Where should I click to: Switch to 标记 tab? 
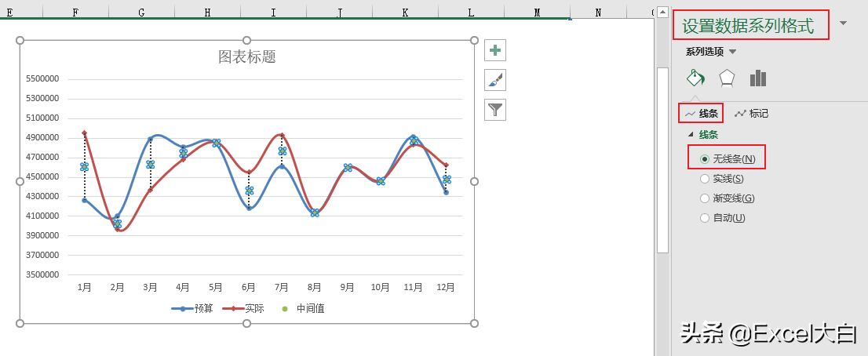coord(751,114)
